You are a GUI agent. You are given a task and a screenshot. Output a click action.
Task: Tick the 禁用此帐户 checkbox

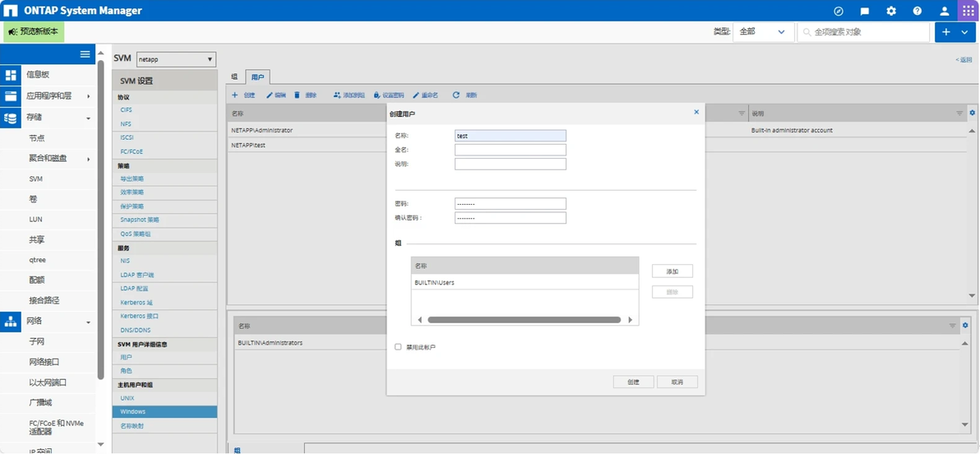point(398,346)
